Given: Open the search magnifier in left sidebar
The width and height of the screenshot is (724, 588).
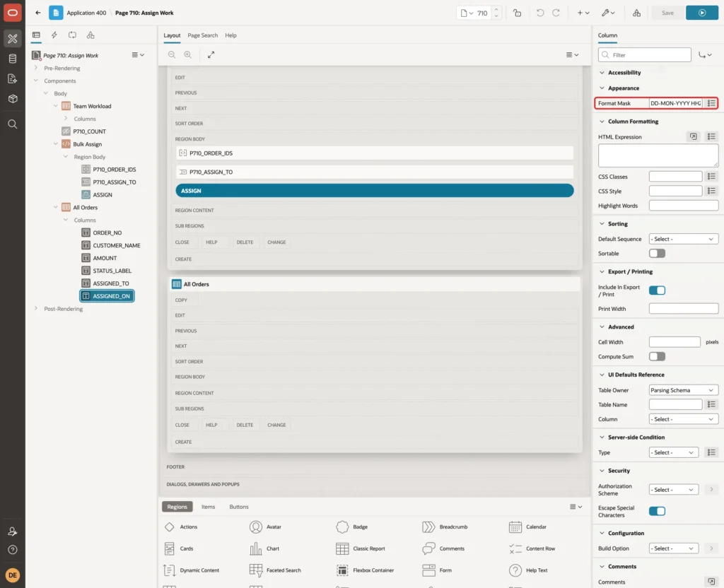Looking at the screenshot, I should pyautogui.click(x=13, y=124).
